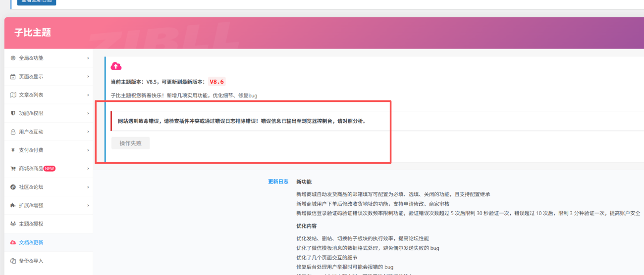
Task: Expand the 全局&功能 chevron
Action: 88,58
